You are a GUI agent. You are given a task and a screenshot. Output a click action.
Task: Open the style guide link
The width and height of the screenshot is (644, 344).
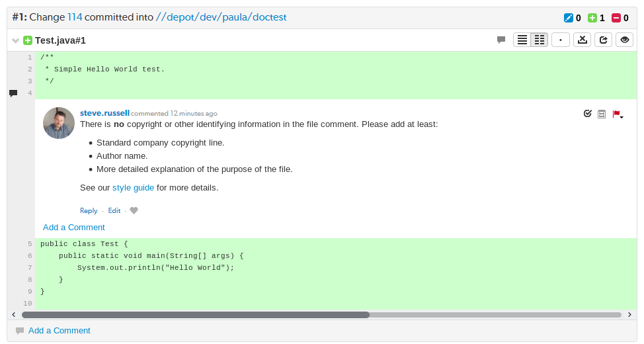point(133,188)
